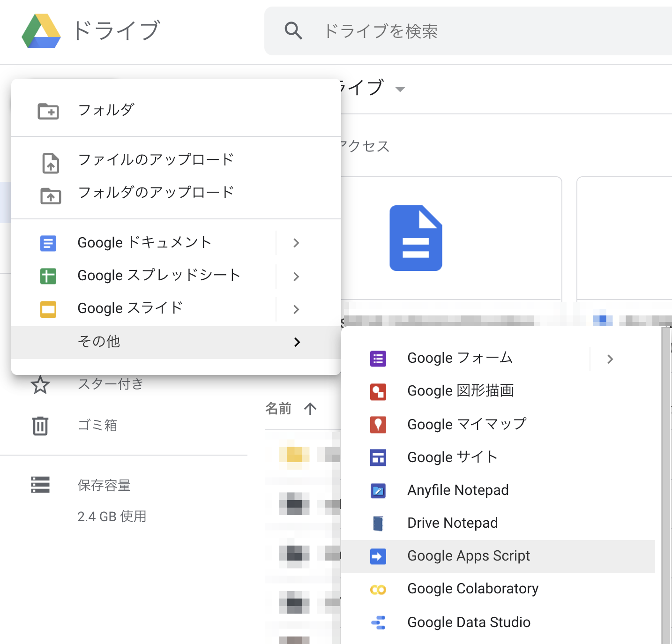Click the Google Sites icon
The image size is (672, 644).
[x=378, y=457]
